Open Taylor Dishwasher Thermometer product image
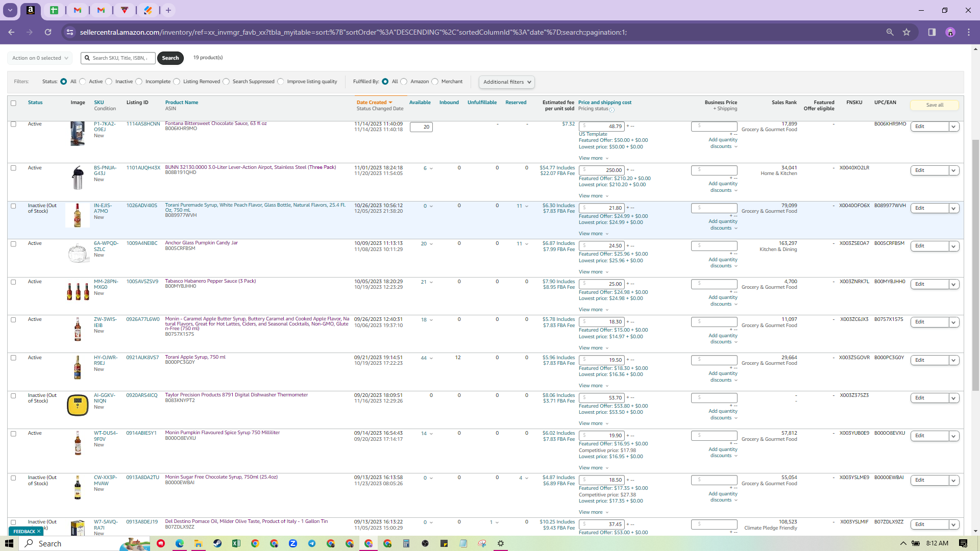 click(78, 405)
